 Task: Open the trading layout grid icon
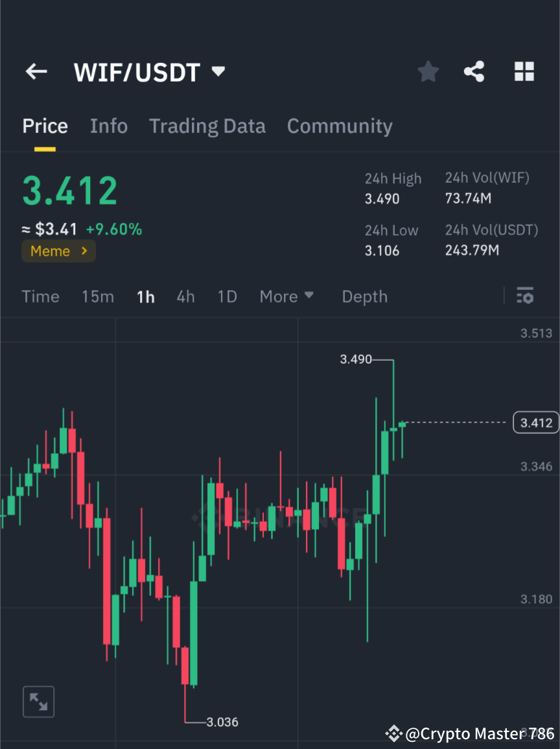click(x=524, y=71)
